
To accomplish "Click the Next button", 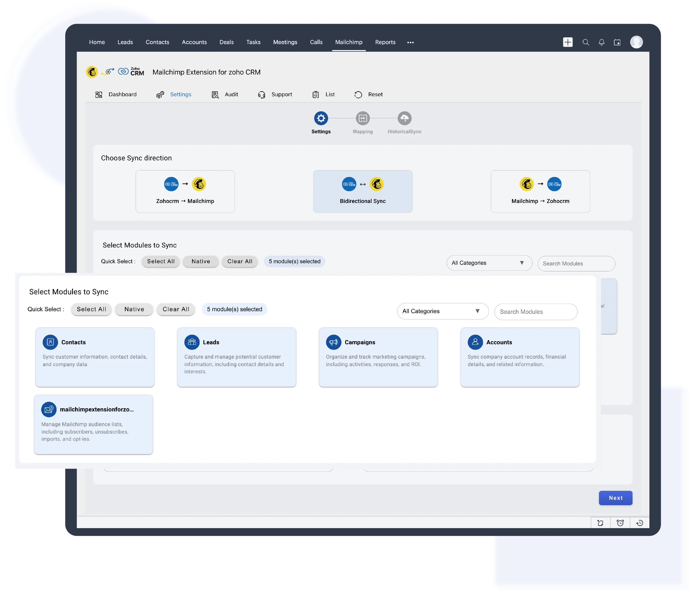I will point(615,498).
